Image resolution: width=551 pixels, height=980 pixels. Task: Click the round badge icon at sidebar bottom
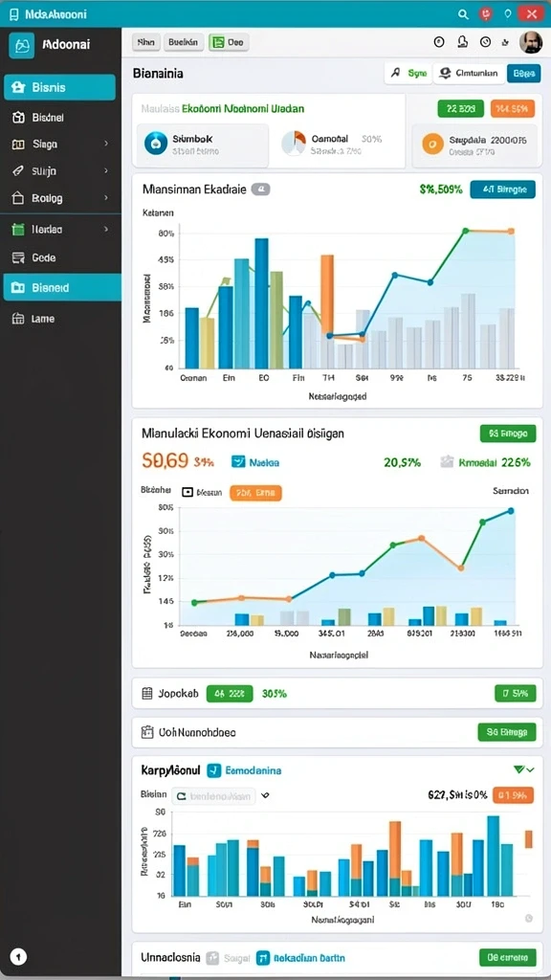point(19,956)
